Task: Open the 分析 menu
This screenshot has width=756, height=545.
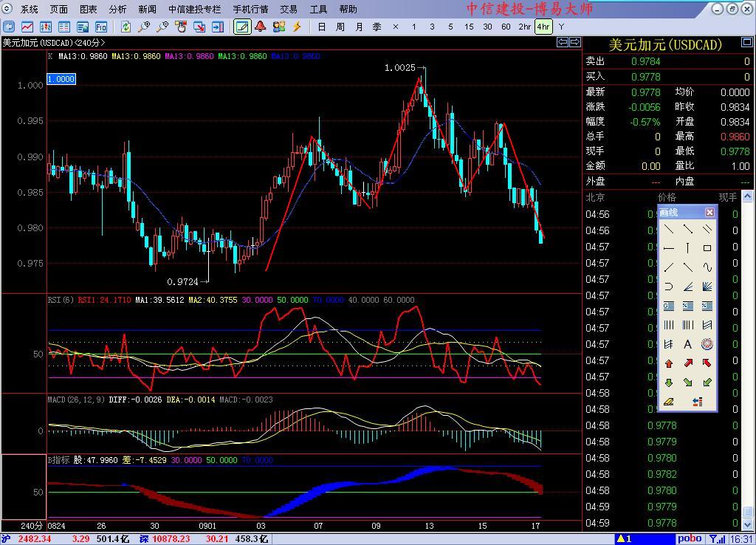Action: [x=117, y=10]
